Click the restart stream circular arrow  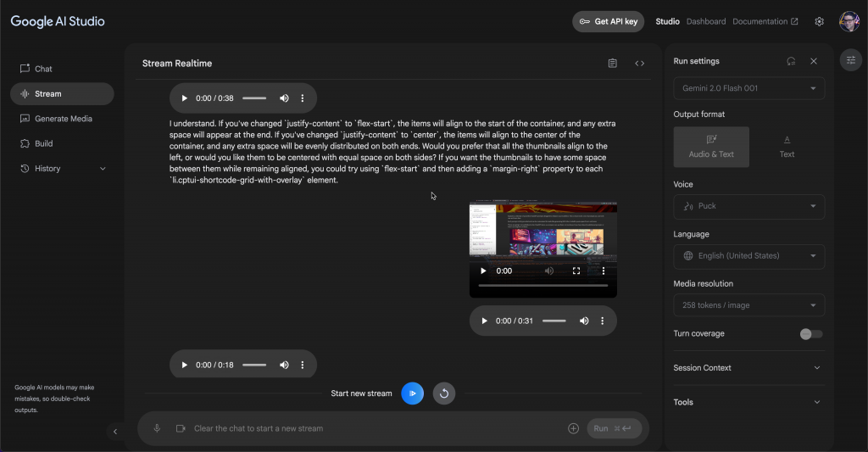[443, 393]
